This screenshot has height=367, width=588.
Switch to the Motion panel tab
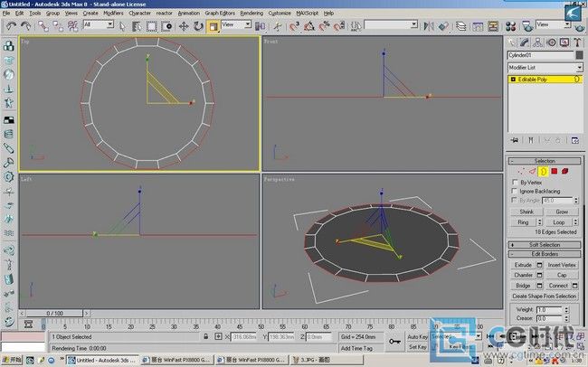point(551,42)
